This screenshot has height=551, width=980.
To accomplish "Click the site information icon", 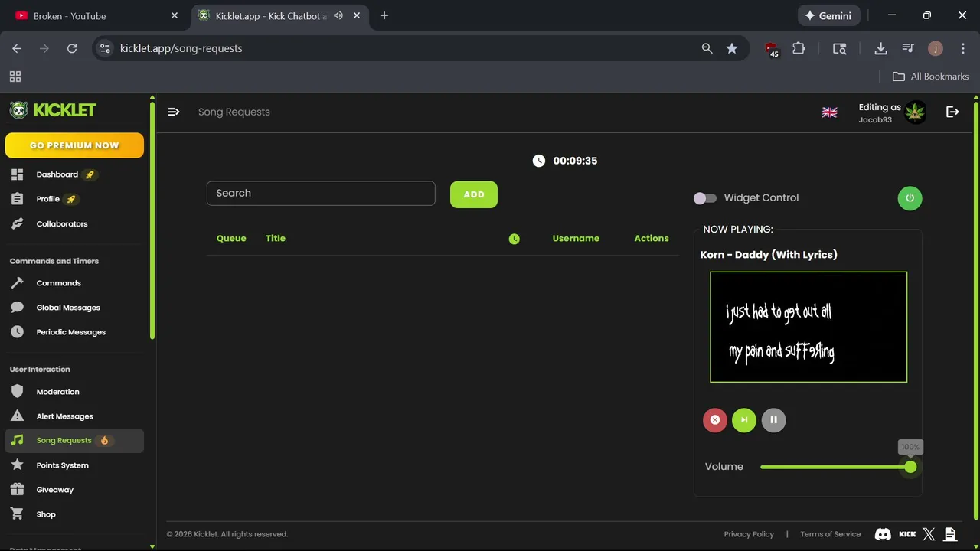I will (105, 48).
